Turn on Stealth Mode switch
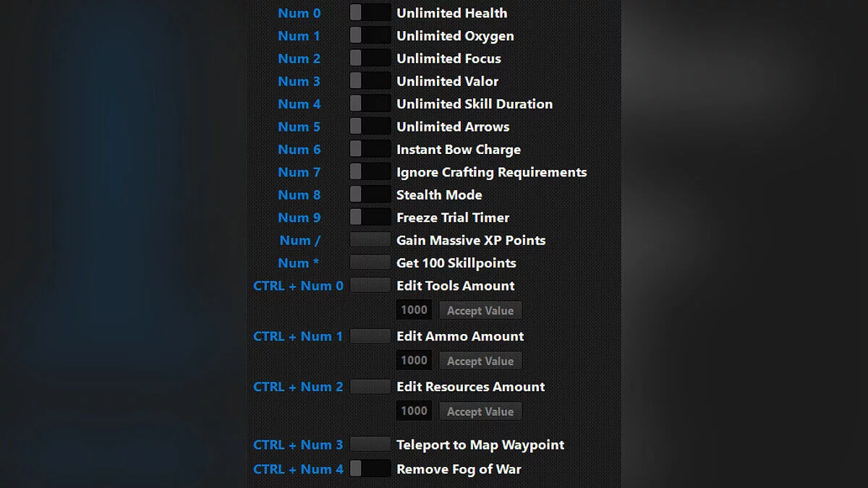Screen dimensions: 868x488 370,194
